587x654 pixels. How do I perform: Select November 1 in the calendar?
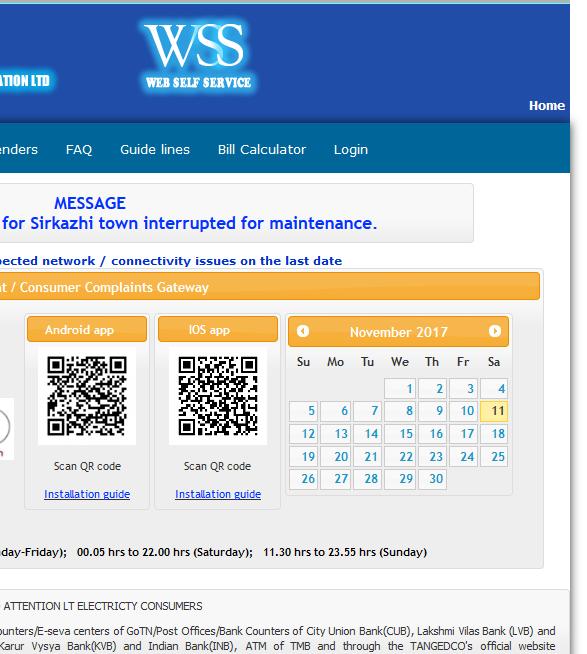coord(400,389)
